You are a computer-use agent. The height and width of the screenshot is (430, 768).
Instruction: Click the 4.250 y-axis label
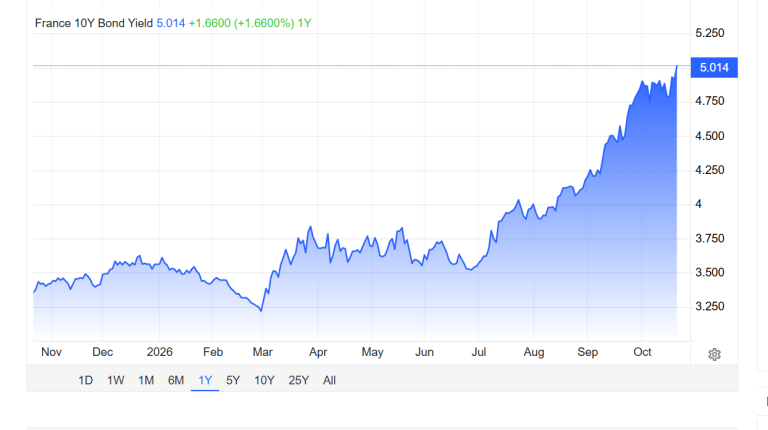[x=710, y=170]
